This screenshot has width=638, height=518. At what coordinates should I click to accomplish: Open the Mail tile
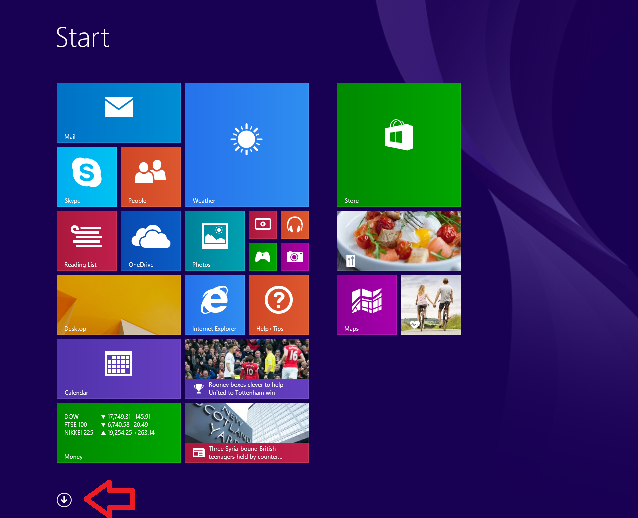click(119, 113)
